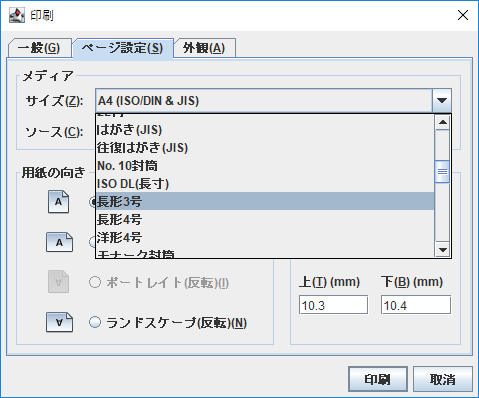479x398 pixels.
Task: Click the size list scrollbar thumb
Action: tap(443, 171)
